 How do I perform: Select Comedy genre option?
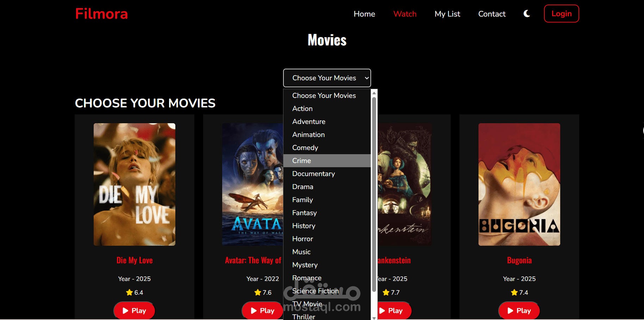(327, 148)
